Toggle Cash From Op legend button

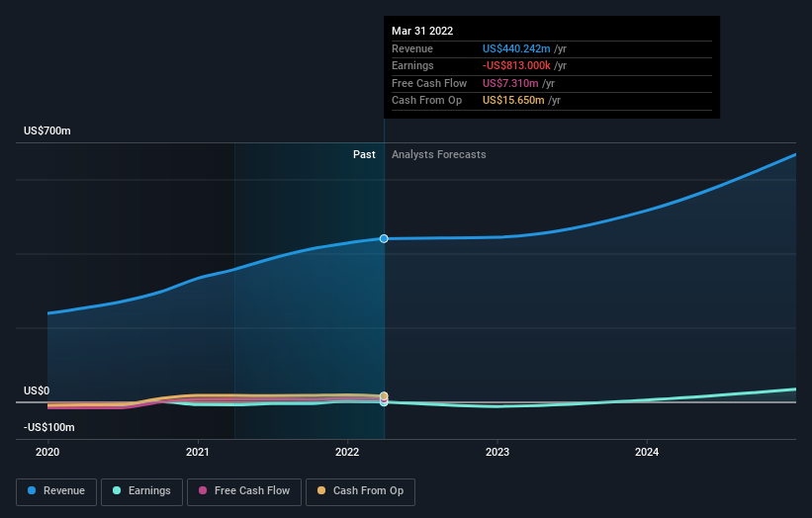[x=360, y=491]
